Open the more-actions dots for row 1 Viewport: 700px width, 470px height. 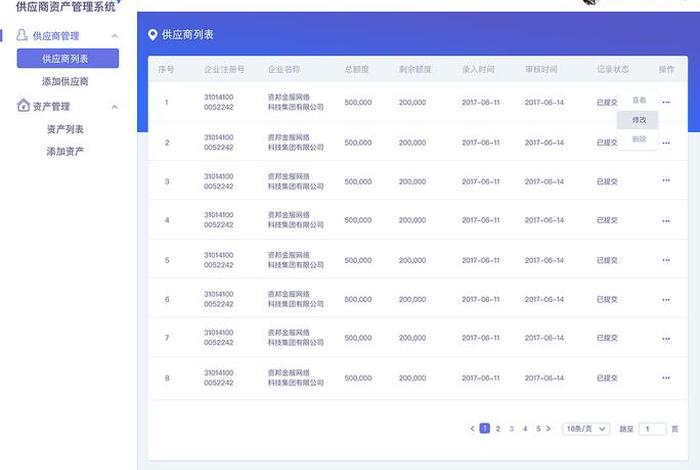[666, 102]
